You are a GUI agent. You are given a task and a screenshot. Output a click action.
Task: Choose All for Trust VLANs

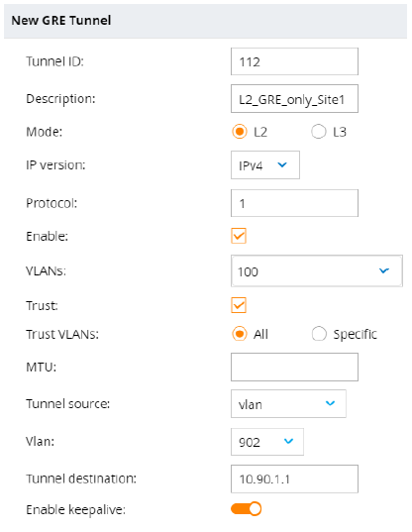click(x=240, y=334)
